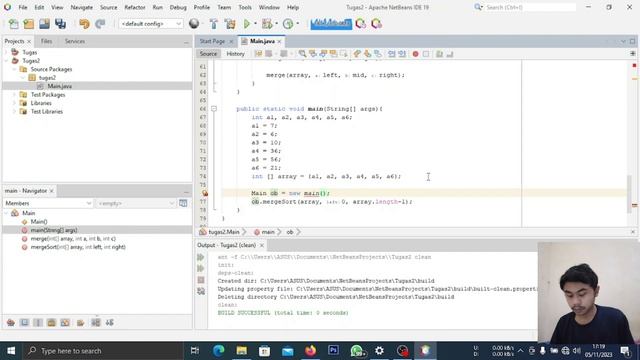Switch to the Files tab

[x=47, y=41]
